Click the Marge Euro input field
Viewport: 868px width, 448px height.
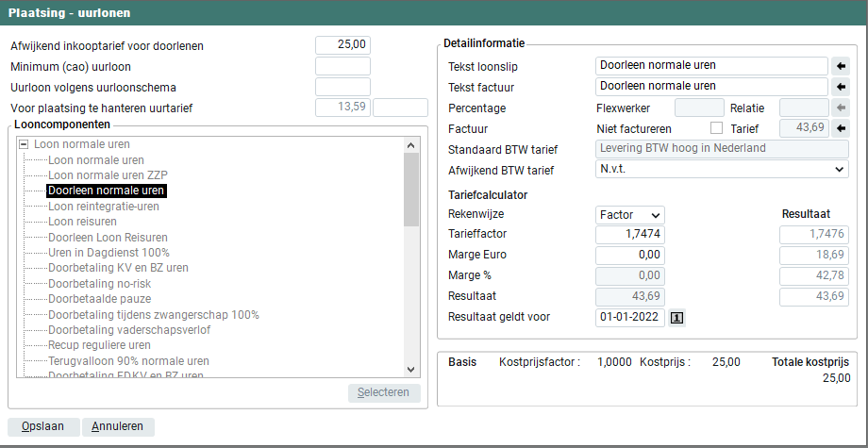(630, 255)
